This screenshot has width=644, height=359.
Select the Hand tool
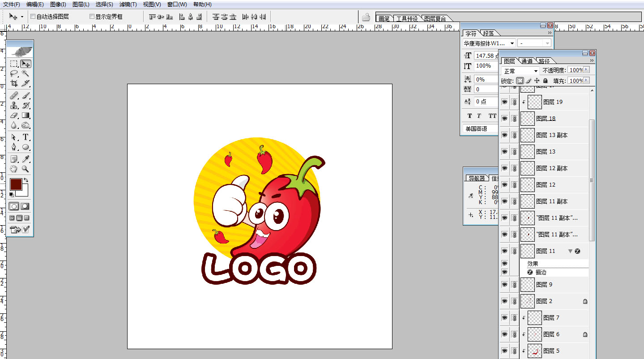(x=14, y=169)
